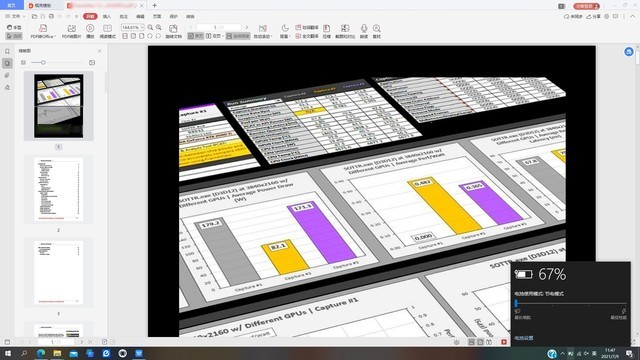Screen dimensions: 640x360
Task: Enable word-selection translation
Action: pyautogui.click(x=307, y=27)
